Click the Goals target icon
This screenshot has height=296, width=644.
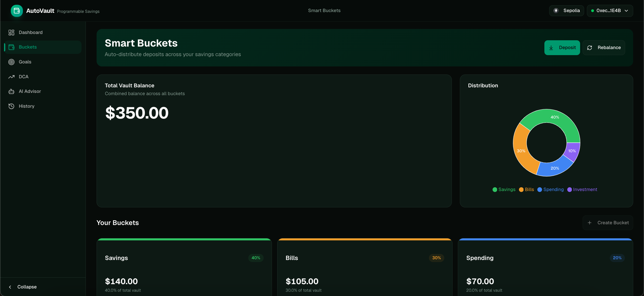pos(11,62)
